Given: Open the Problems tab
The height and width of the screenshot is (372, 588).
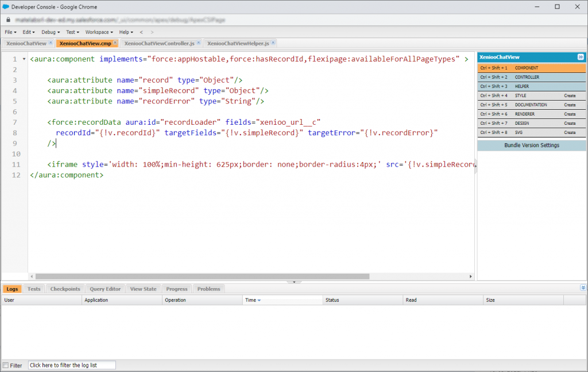Looking at the screenshot, I should coord(208,289).
